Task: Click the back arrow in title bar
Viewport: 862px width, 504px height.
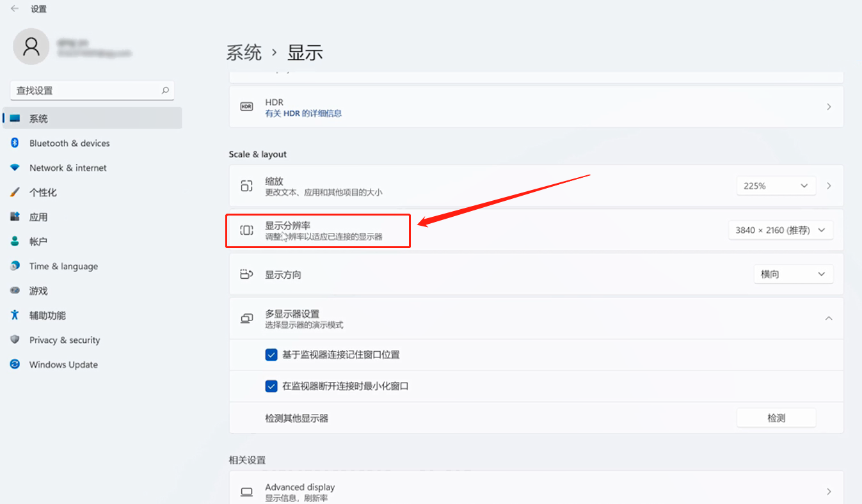Action: [x=15, y=9]
